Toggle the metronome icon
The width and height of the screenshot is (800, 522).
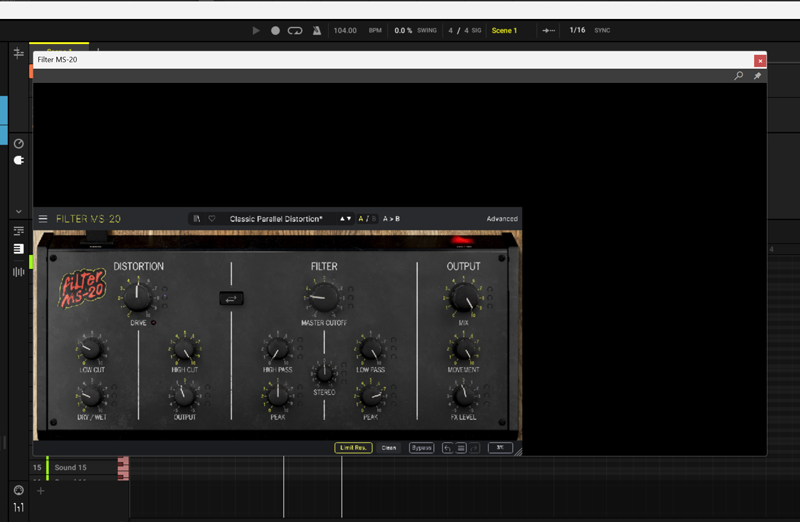click(x=317, y=31)
